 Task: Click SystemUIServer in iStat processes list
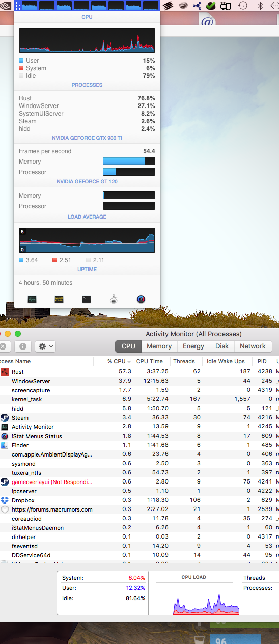[87, 114]
